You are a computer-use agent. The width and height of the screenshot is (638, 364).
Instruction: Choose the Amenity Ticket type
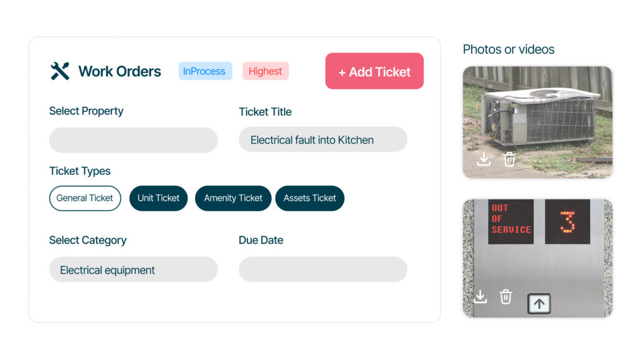coord(233,198)
